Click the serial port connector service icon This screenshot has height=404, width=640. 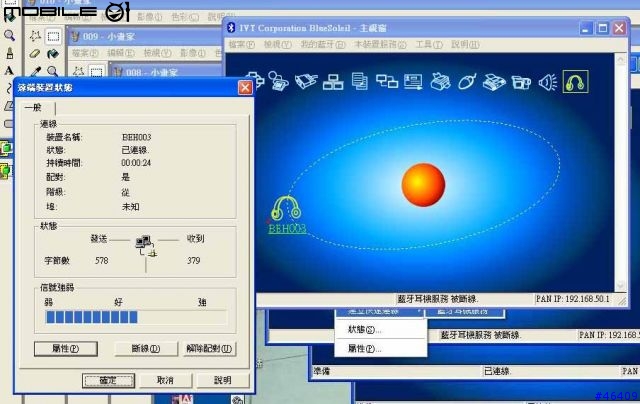click(x=306, y=81)
